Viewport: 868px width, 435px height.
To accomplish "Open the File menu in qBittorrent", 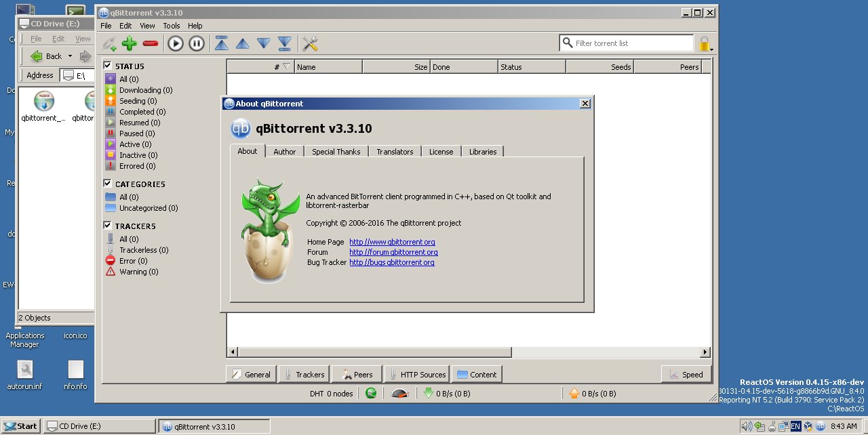I will 106,26.
